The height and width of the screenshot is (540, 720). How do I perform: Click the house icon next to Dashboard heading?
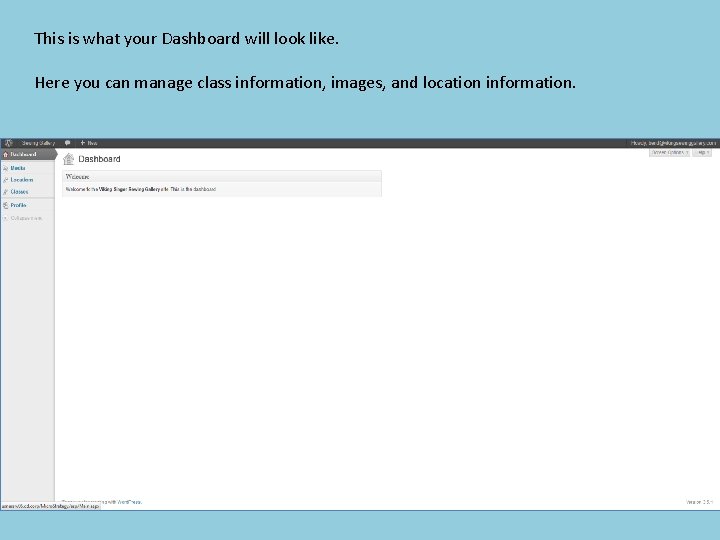[x=68, y=159]
